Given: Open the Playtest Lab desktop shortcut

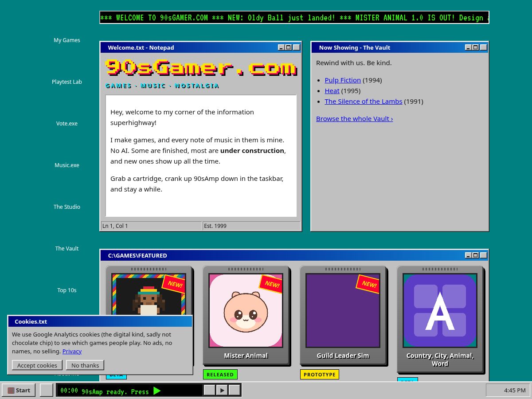Looking at the screenshot, I should [x=67, y=82].
